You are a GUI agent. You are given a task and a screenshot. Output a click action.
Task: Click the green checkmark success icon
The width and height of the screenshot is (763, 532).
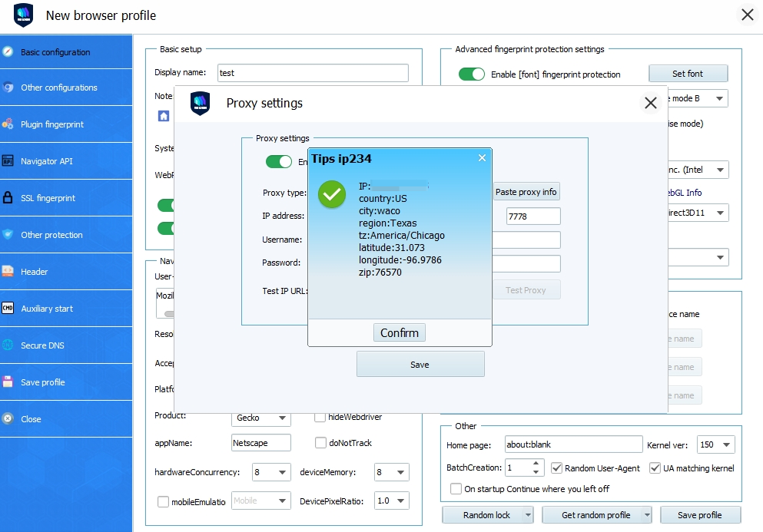(x=332, y=194)
